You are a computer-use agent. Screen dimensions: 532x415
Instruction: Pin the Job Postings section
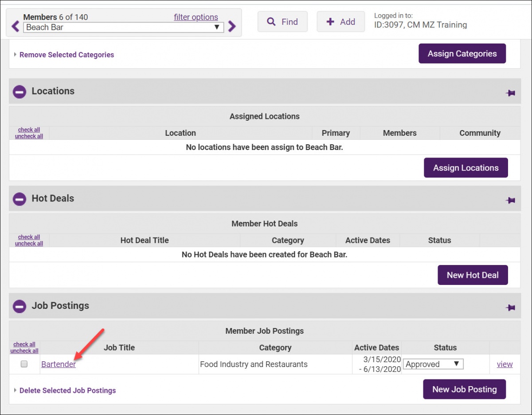point(510,307)
